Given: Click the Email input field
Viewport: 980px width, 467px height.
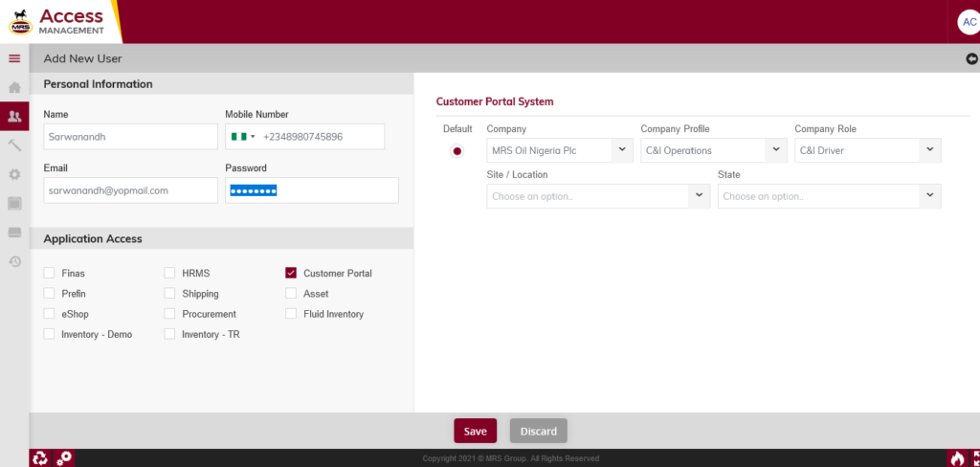Looking at the screenshot, I should [130, 190].
